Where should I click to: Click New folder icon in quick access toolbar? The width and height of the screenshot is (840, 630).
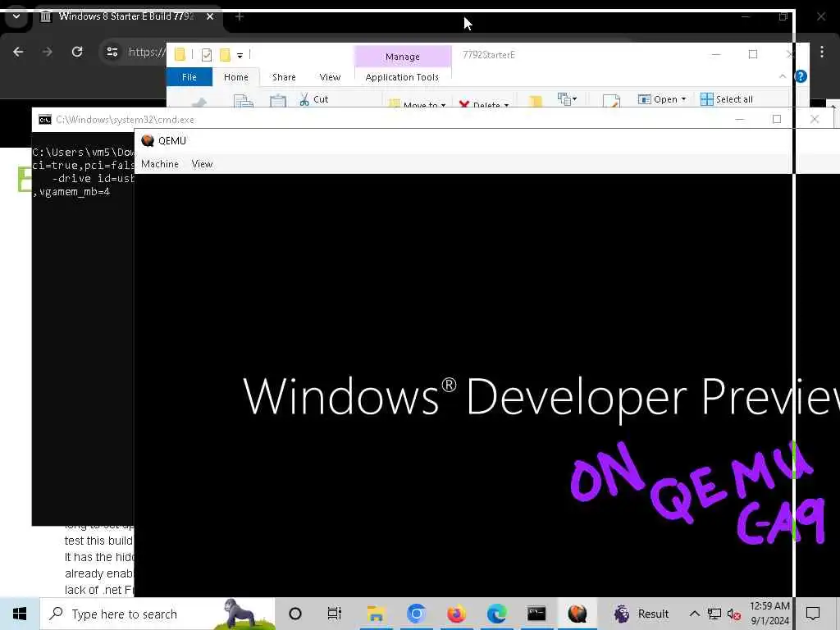(x=225, y=55)
